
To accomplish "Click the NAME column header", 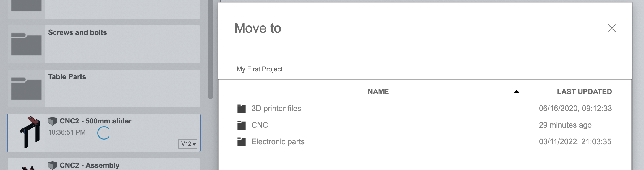I will coord(378,91).
